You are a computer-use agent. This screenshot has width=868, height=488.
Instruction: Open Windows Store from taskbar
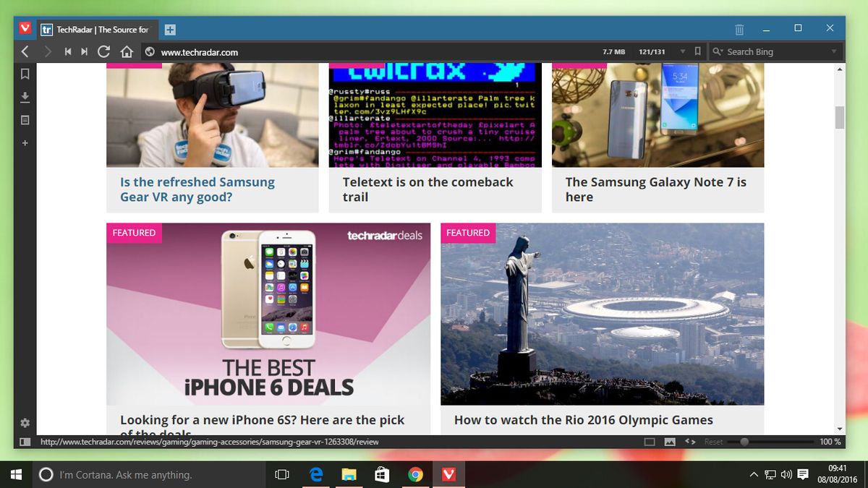click(382, 474)
